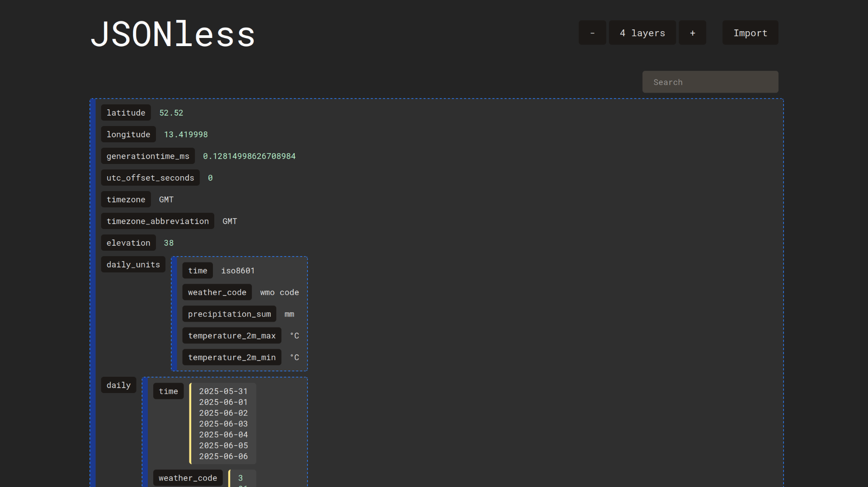Click date 2025-06-06
The height and width of the screenshot is (487, 868).
click(x=223, y=456)
